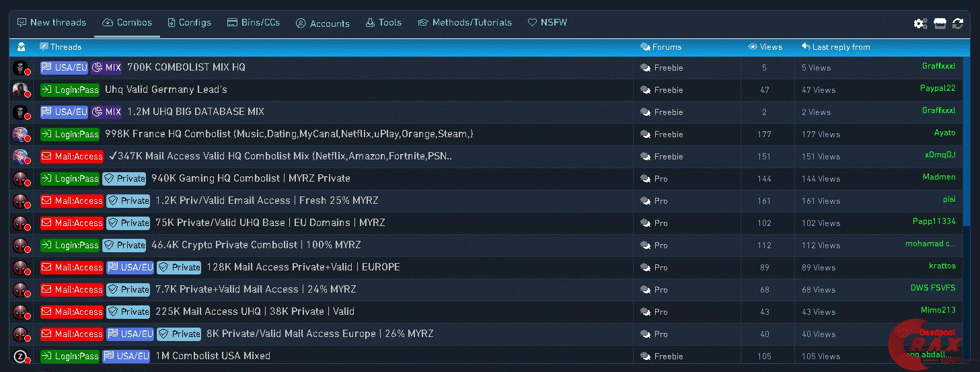This screenshot has width=980, height=372.
Task: Click the purple MIX tag on first thread
Action: [x=106, y=67]
